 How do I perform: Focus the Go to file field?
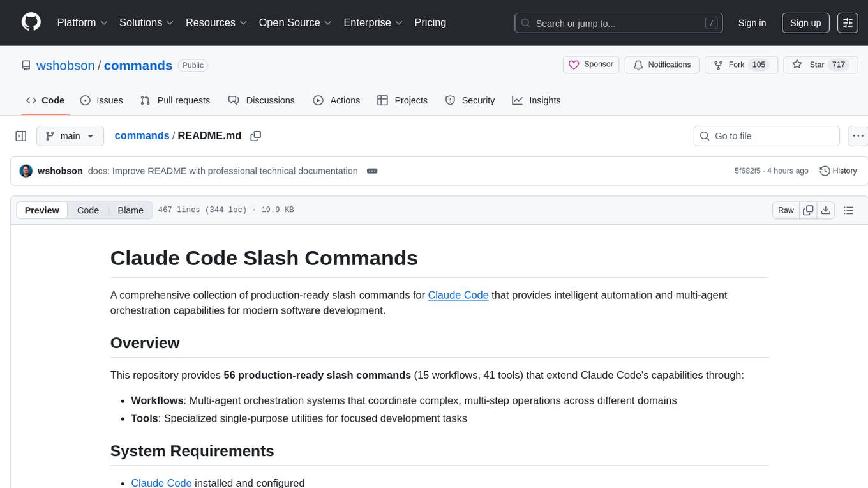(x=767, y=136)
